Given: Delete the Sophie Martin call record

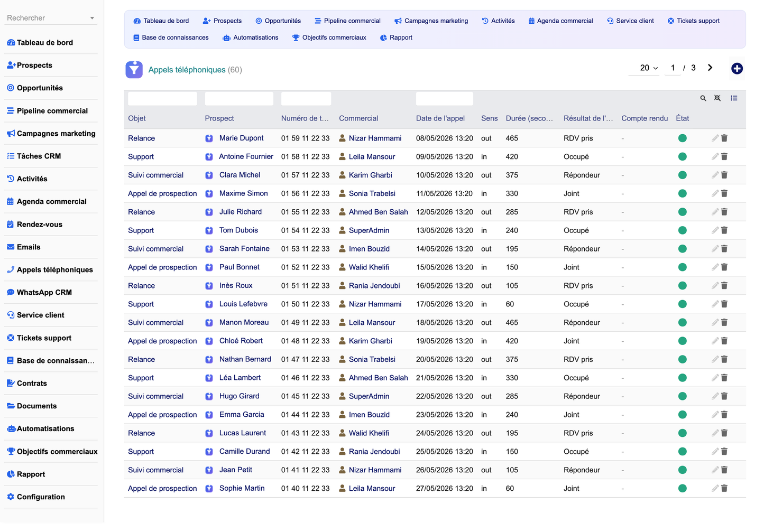Looking at the screenshot, I should tap(724, 489).
